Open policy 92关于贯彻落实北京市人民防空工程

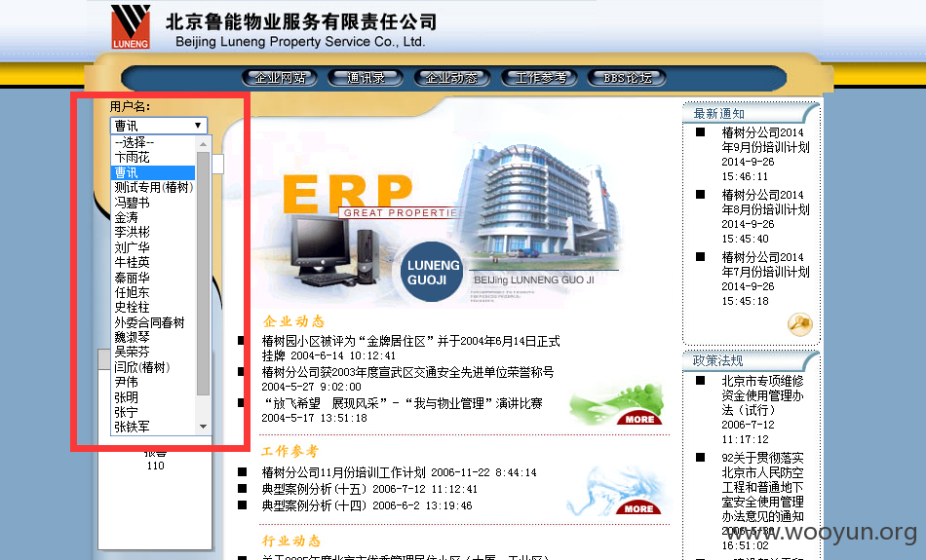point(762,501)
